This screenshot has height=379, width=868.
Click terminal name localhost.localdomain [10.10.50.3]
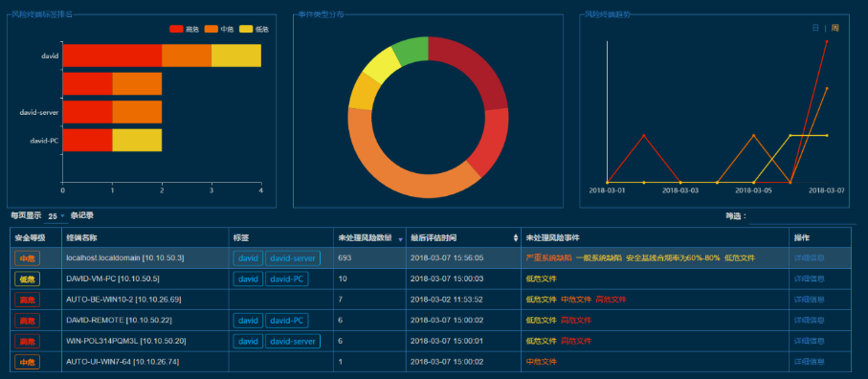coord(125,257)
